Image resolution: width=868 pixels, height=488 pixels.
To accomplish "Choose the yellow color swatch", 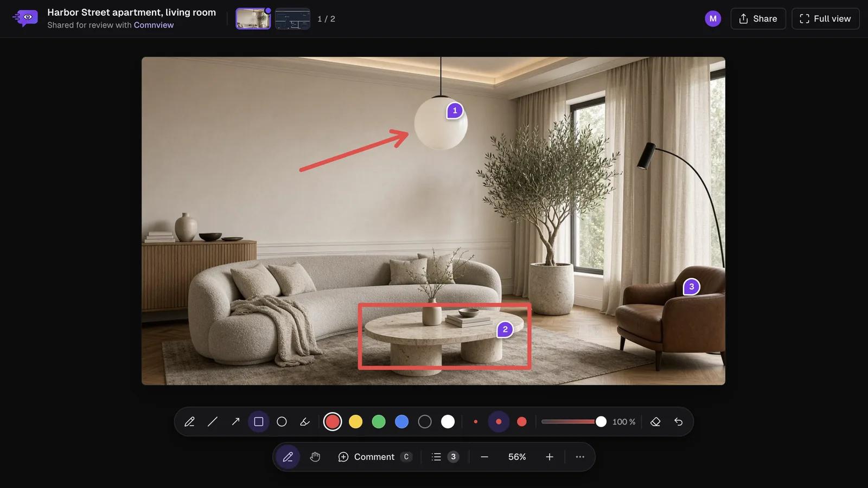I will click(x=355, y=422).
